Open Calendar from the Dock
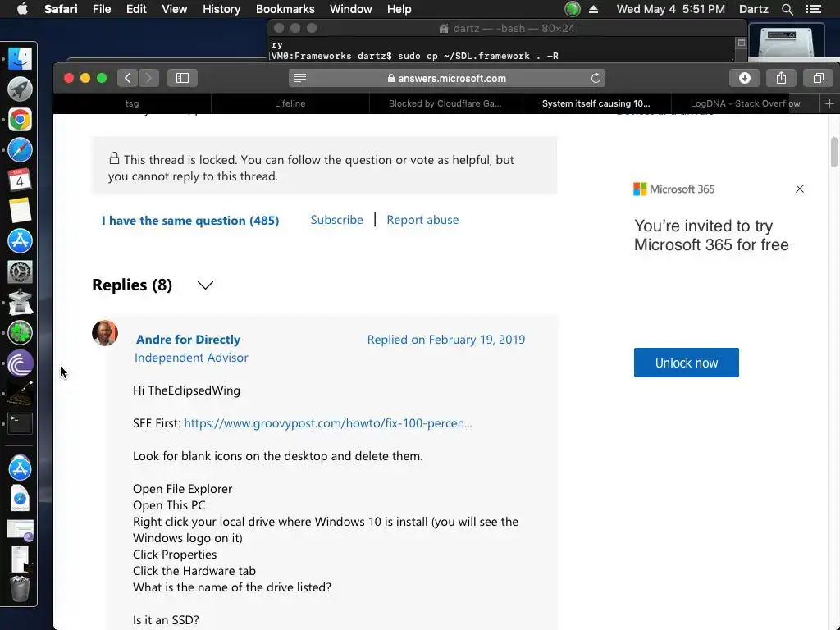Image resolution: width=840 pixels, height=630 pixels. coord(20,180)
